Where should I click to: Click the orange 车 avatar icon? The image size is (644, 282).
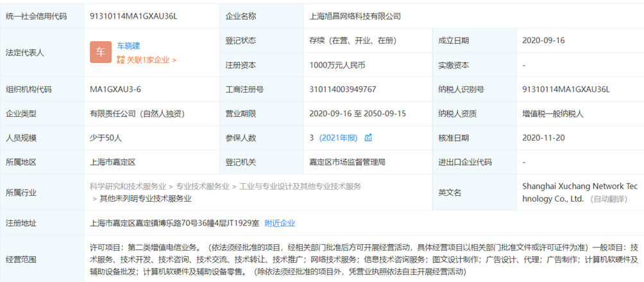[x=101, y=52]
